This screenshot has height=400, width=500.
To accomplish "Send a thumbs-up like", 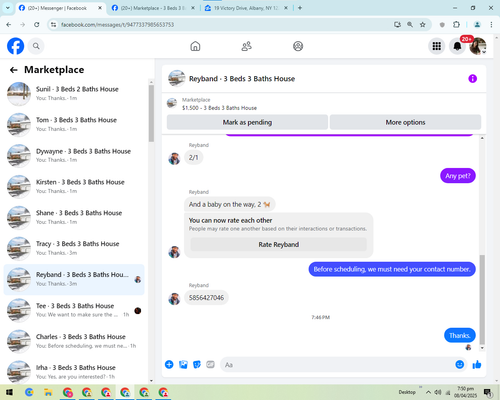I will pyautogui.click(x=477, y=364).
